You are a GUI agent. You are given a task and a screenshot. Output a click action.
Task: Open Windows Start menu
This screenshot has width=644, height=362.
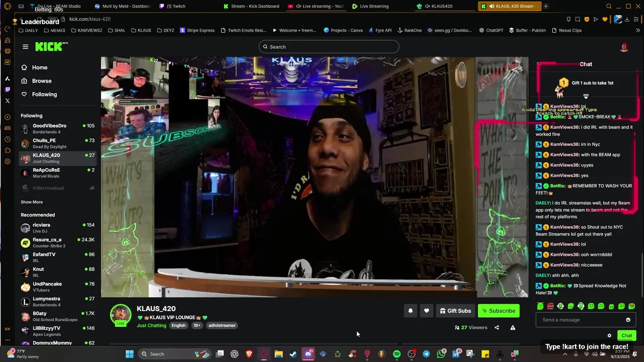pos(129,354)
